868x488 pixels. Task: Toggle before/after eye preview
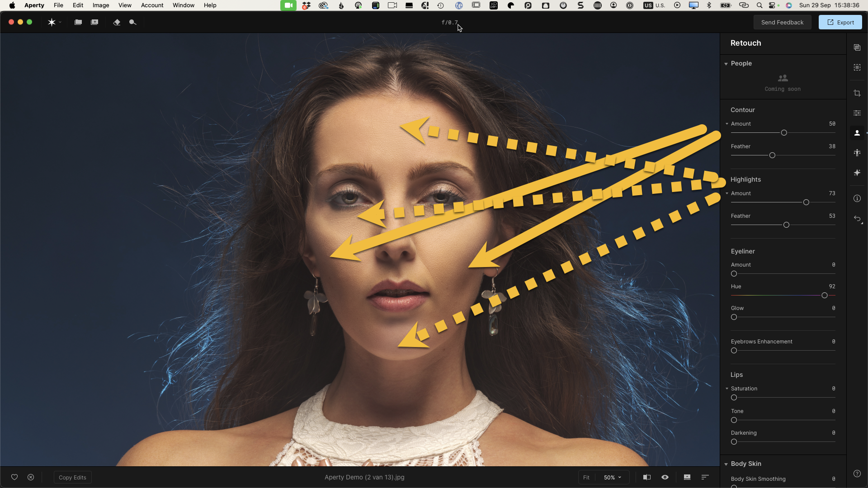(665, 477)
